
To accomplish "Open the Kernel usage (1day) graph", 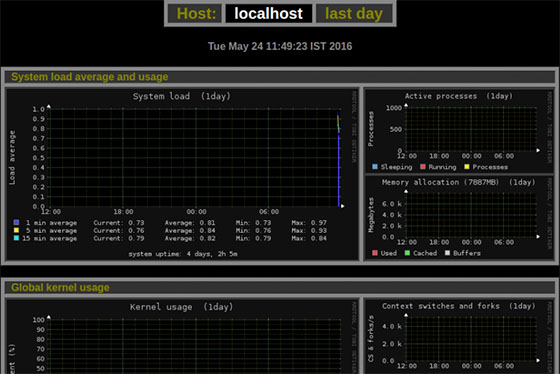I will pos(182,337).
